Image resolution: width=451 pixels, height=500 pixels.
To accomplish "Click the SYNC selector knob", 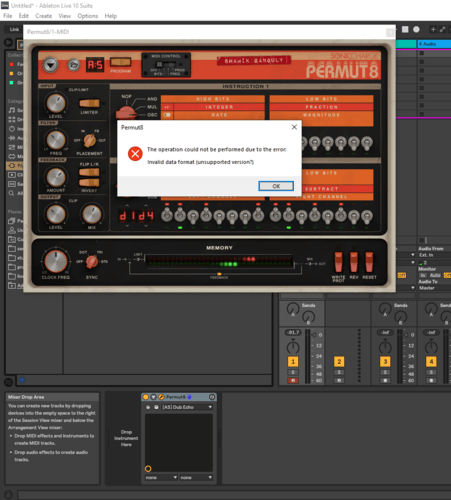I will (x=92, y=262).
